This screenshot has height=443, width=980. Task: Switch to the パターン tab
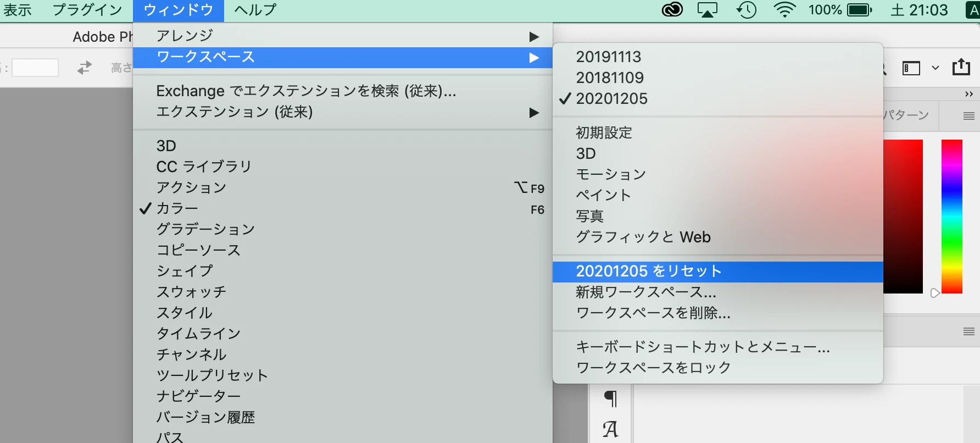point(906,115)
